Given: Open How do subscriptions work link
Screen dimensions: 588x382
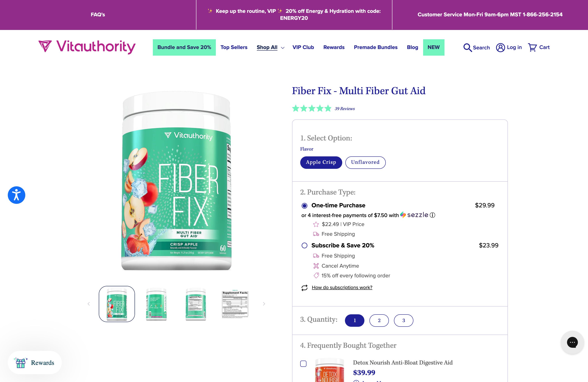Looking at the screenshot, I should coord(342,287).
